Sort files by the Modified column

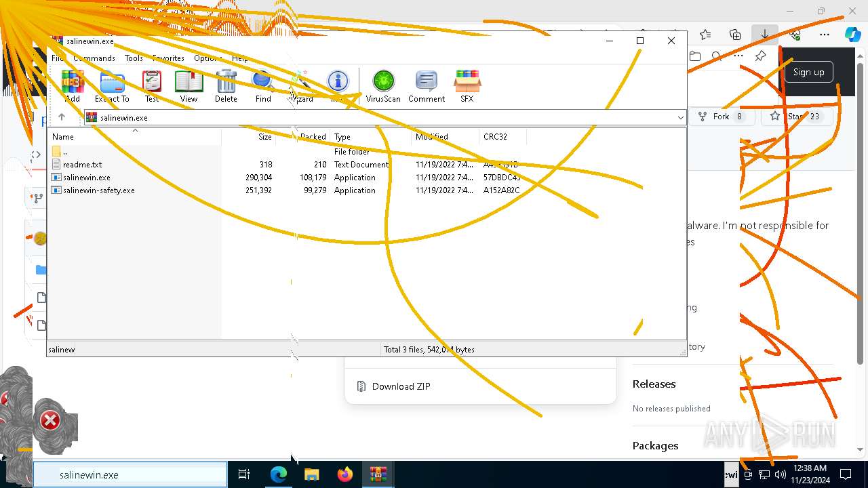445,136
